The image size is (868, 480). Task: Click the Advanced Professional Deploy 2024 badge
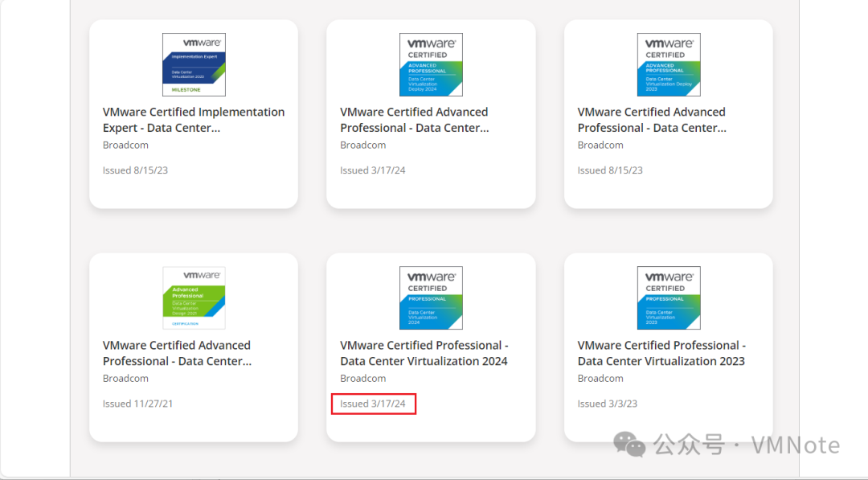pyautogui.click(x=431, y=64)
